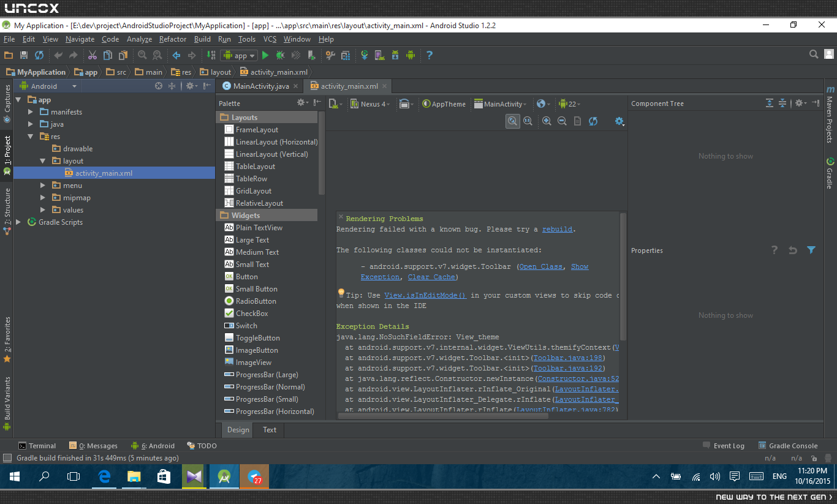The height and width of the screenshot is (504, 837).
Task: Collapse all in Project panel
Action: [172, 86]
